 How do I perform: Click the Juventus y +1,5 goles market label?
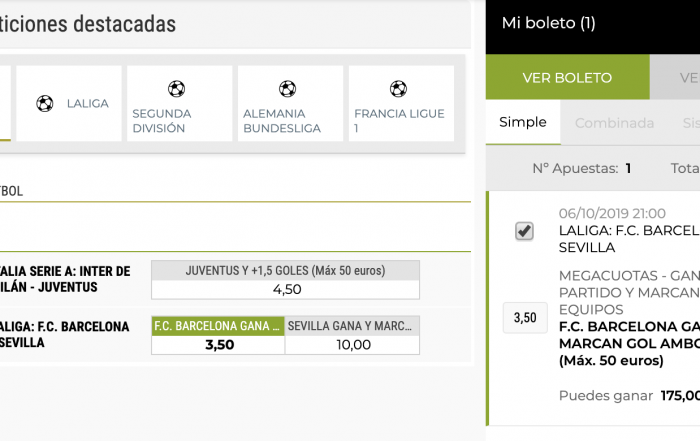(286, 270)
